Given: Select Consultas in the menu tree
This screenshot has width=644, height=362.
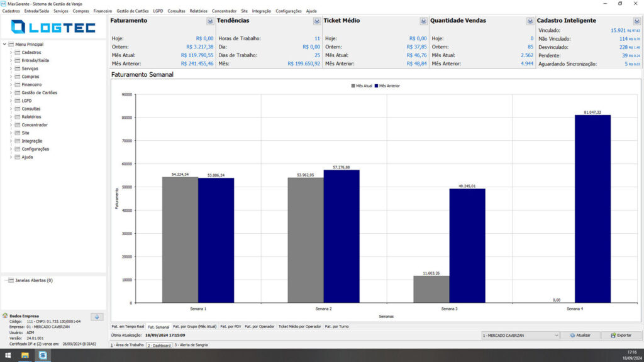Looking at the screenshot, I should coord(31,109).
